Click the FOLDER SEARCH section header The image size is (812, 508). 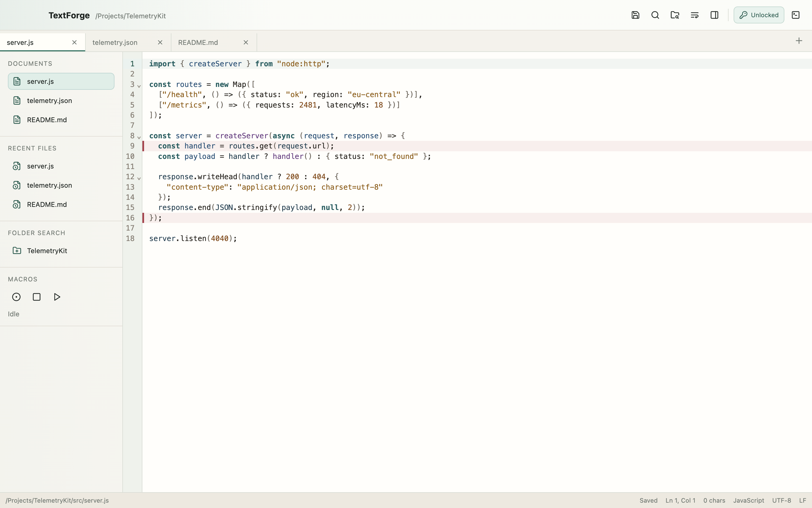tap(37, 233)
